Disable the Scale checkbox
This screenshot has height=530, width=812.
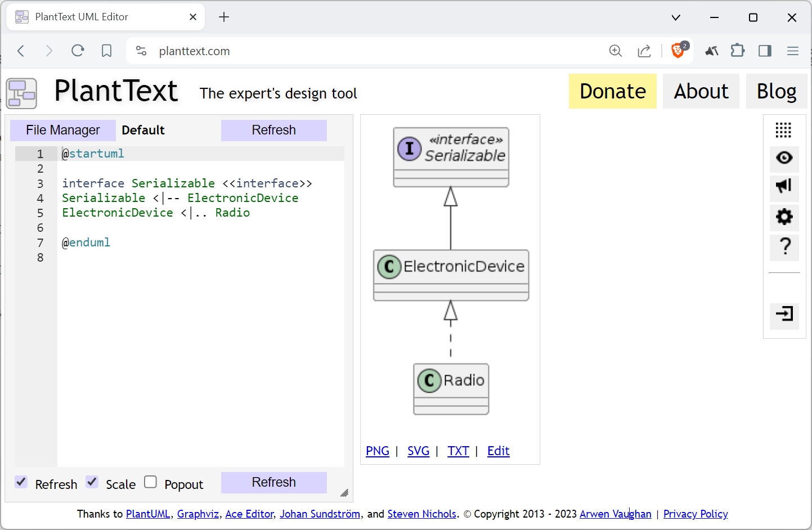[x=92, y=482]
